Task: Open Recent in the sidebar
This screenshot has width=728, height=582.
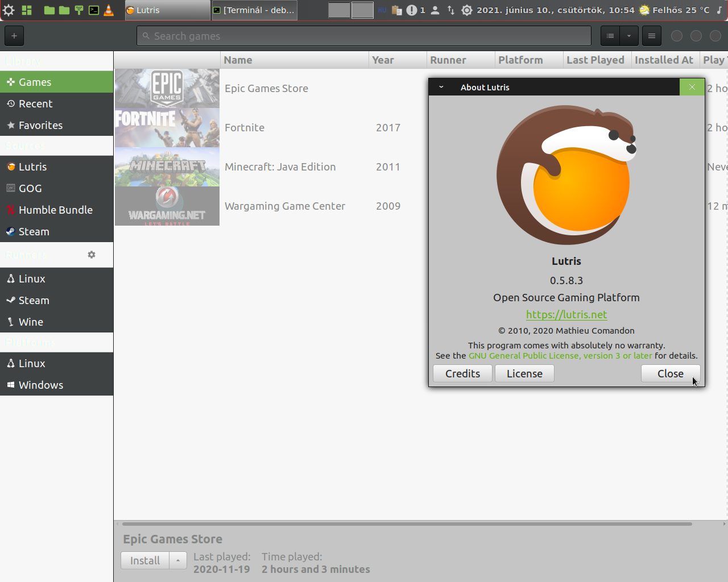Action: [x=57, y=103]
